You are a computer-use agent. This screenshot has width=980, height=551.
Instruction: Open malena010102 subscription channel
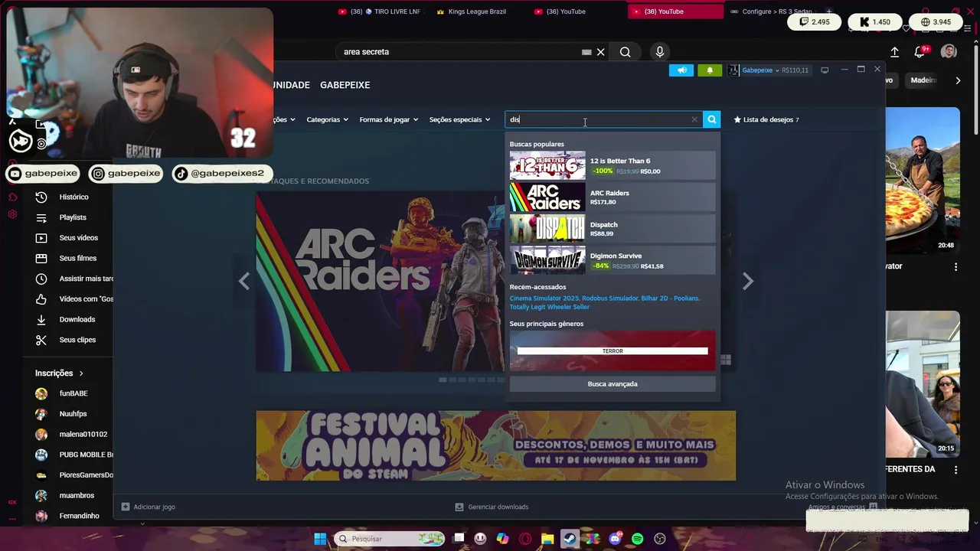[x=73, y=434]
